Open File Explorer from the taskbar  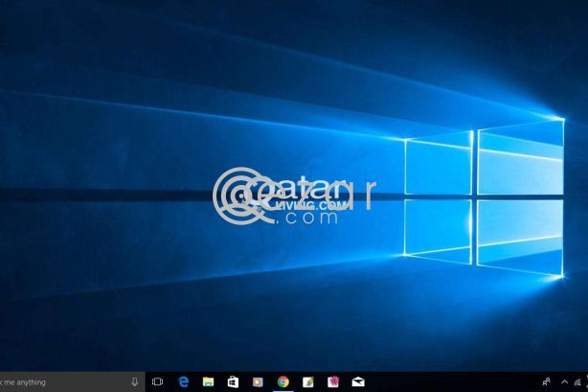[x=208, y=381]
